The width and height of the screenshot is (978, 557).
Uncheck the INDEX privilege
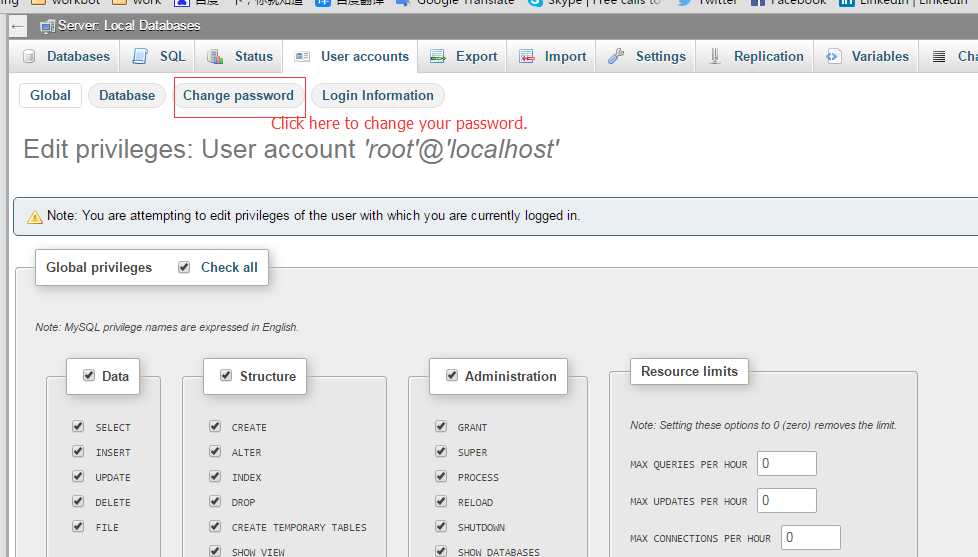pos(215,477)
